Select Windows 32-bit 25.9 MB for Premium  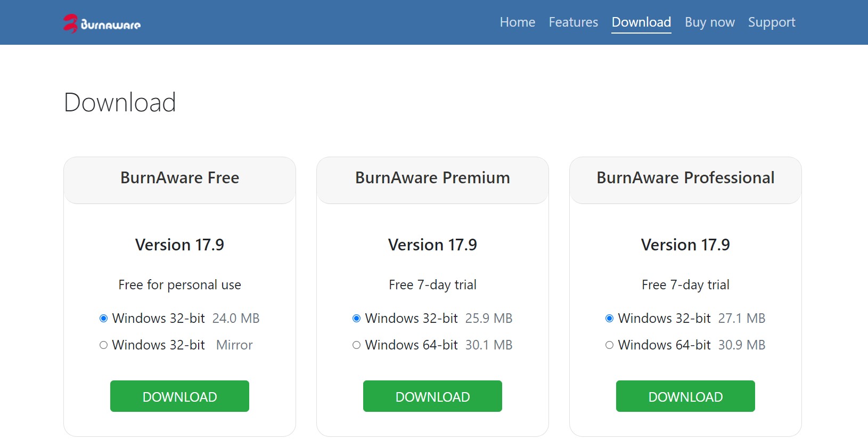356,319
